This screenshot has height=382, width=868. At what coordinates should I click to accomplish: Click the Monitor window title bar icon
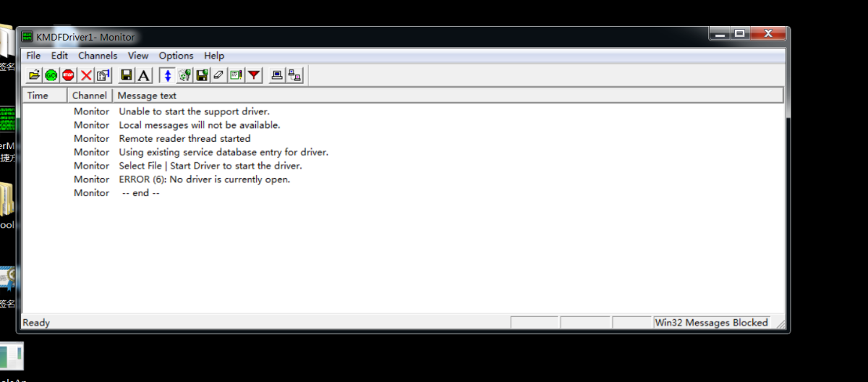coord(27,37)
